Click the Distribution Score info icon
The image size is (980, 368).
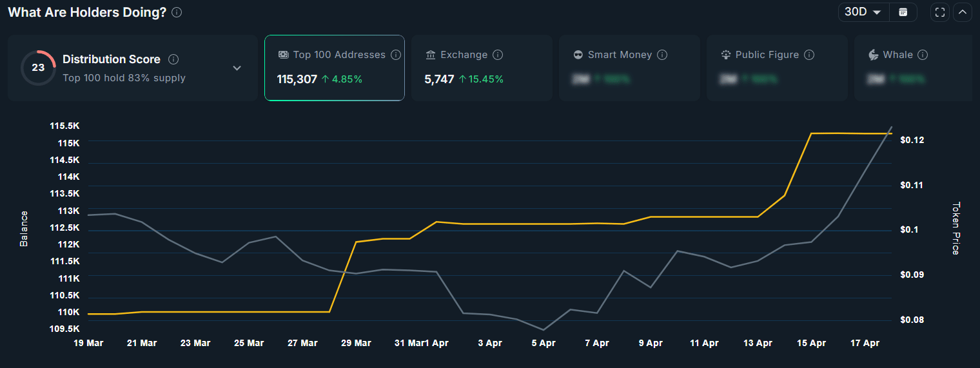pyautogui.click(x=173, y=59)
